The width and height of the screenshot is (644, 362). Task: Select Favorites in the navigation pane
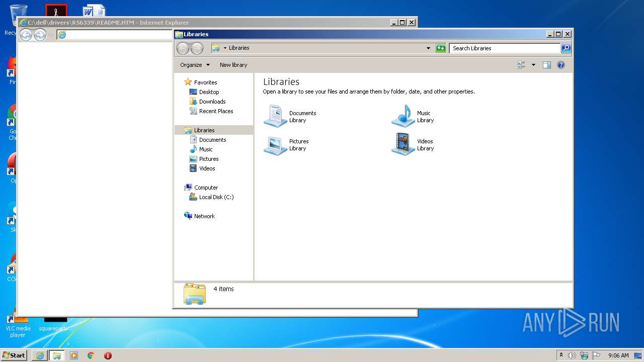click(x=201, y=82)
